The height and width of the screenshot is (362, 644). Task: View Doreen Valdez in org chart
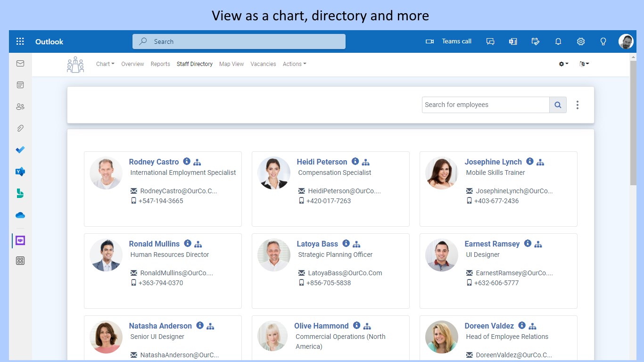click(533, 326)
